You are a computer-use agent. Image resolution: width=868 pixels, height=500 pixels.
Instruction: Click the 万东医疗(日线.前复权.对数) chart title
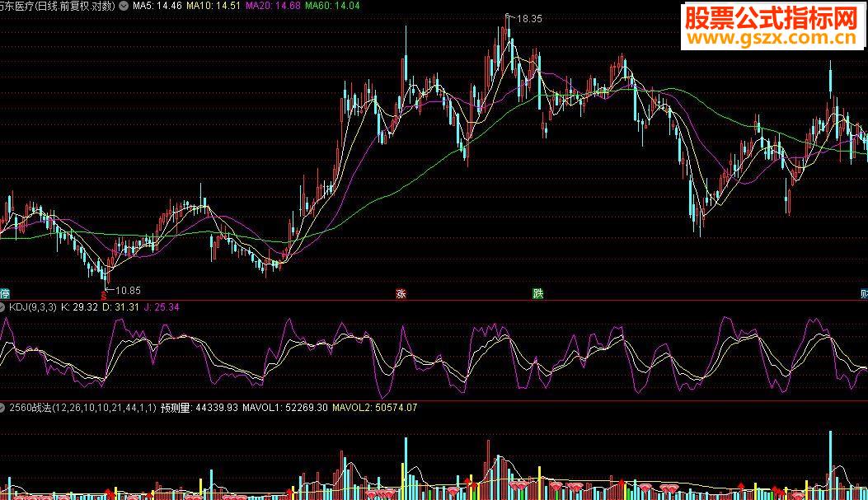[58, 6]
